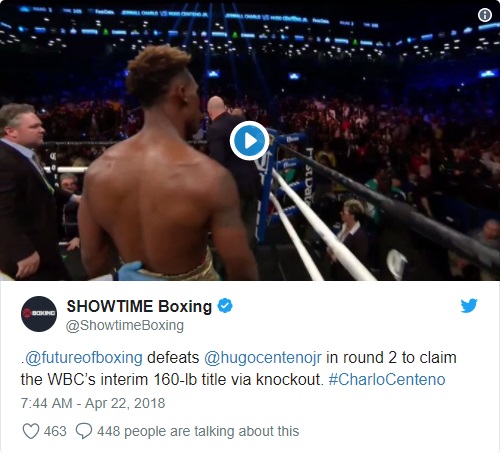View 448 people are talking about this

coord(198,431)
